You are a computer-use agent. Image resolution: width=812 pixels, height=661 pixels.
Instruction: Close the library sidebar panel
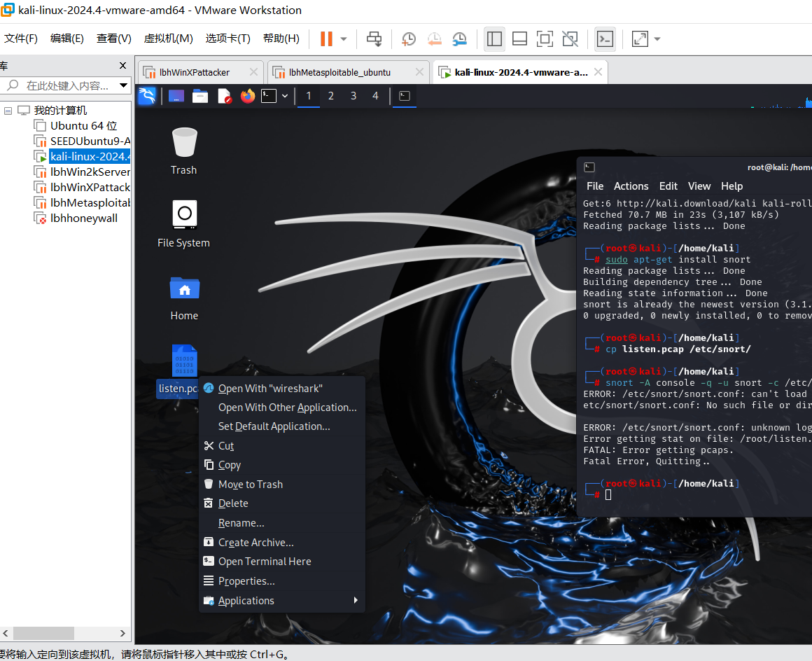[x=122, y=65]
